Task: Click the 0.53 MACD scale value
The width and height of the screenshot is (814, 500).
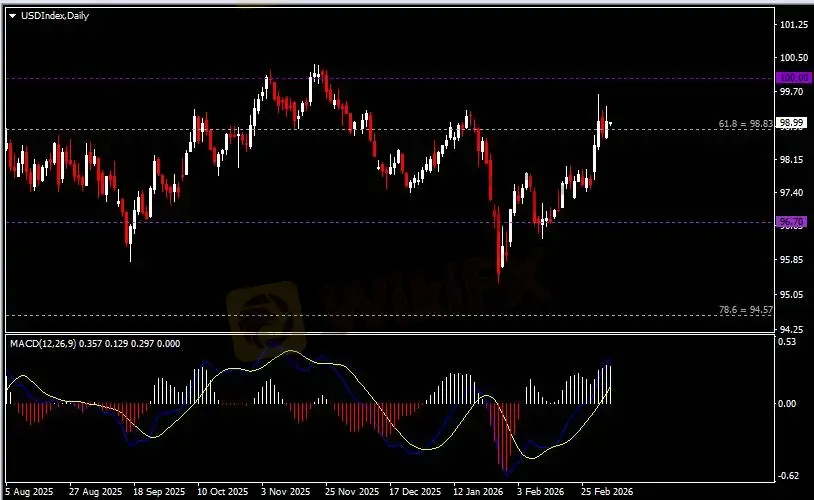Action: pyautogui.click(x=789, y=343)
